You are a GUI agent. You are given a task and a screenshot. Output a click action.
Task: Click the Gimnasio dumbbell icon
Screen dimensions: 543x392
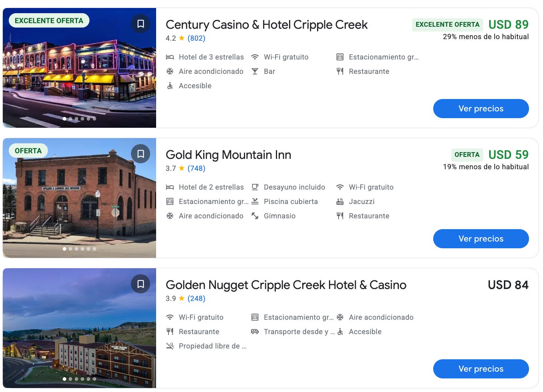click(x=255, y=216)
